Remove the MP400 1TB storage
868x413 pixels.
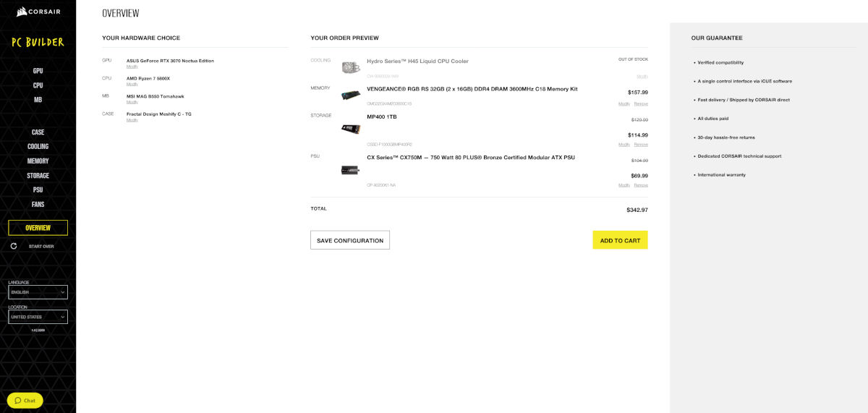[641, 145]
